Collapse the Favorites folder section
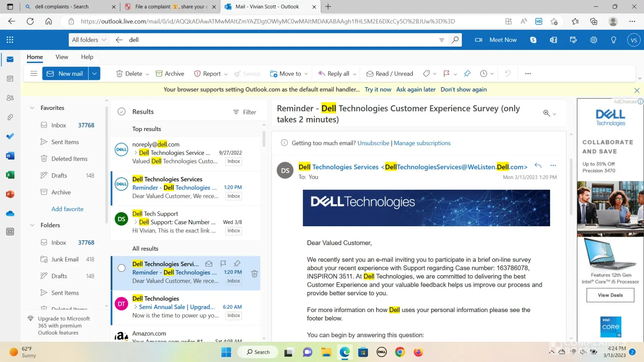 click(x=32, y=108)
